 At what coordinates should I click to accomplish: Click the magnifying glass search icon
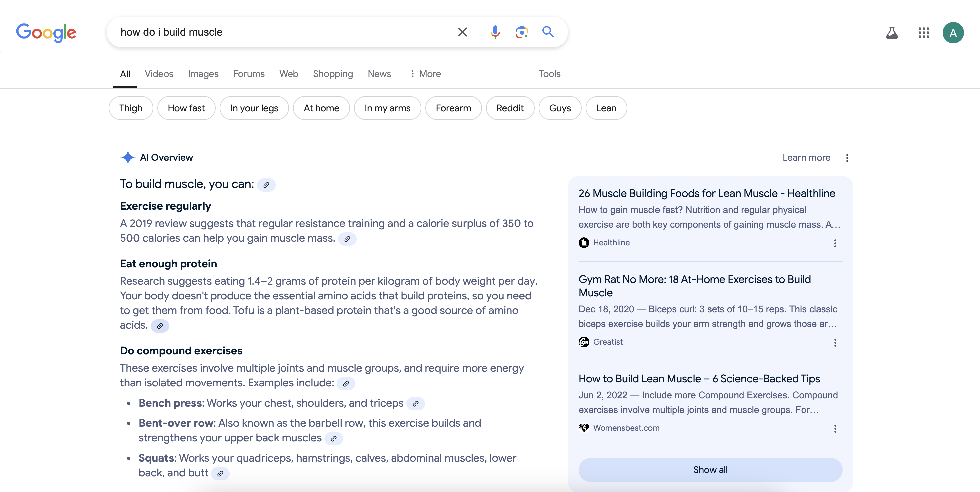click(548, 32)
